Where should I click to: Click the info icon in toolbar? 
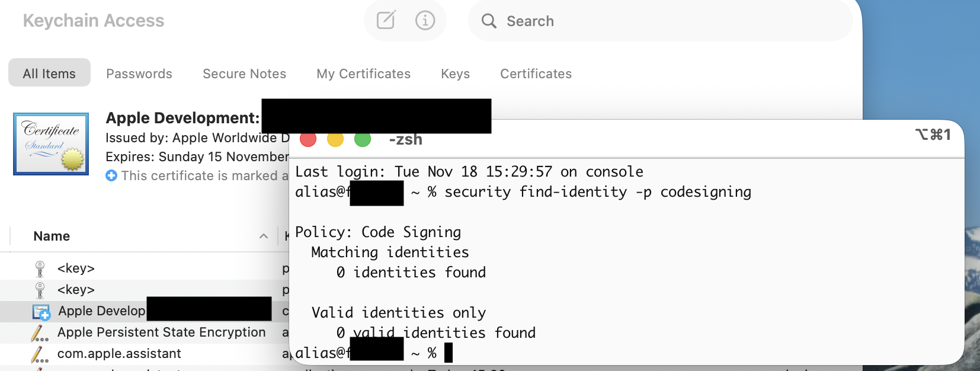click(x=425, y=21)
